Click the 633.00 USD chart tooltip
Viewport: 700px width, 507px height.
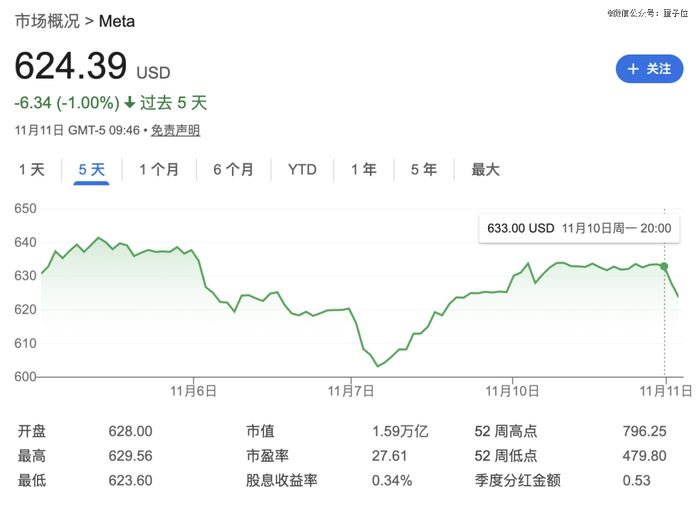[579, 229]
